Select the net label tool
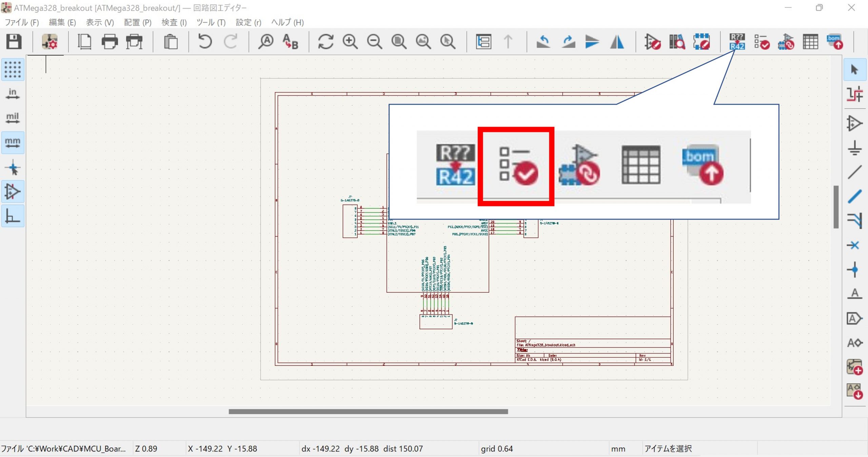Image resolution: width=868 pixels, height=457 pixels. tap(855, 294)
